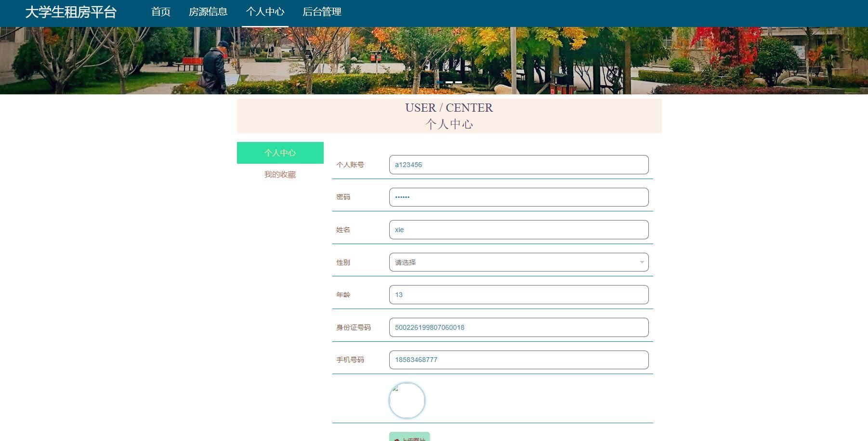Open 我的收藏 from the sidebar

(280, 174)
